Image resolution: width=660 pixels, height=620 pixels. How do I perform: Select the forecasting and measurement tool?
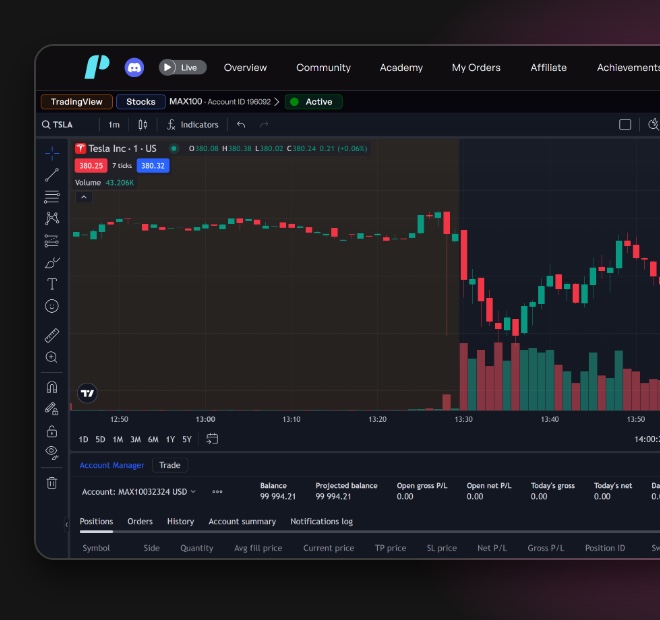(x=52, y=240)
